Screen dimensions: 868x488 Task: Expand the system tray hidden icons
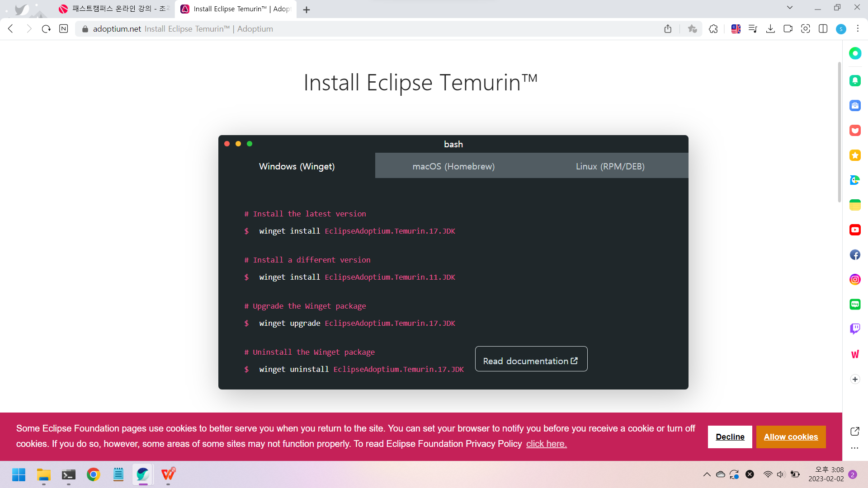(x=707, y=474)
